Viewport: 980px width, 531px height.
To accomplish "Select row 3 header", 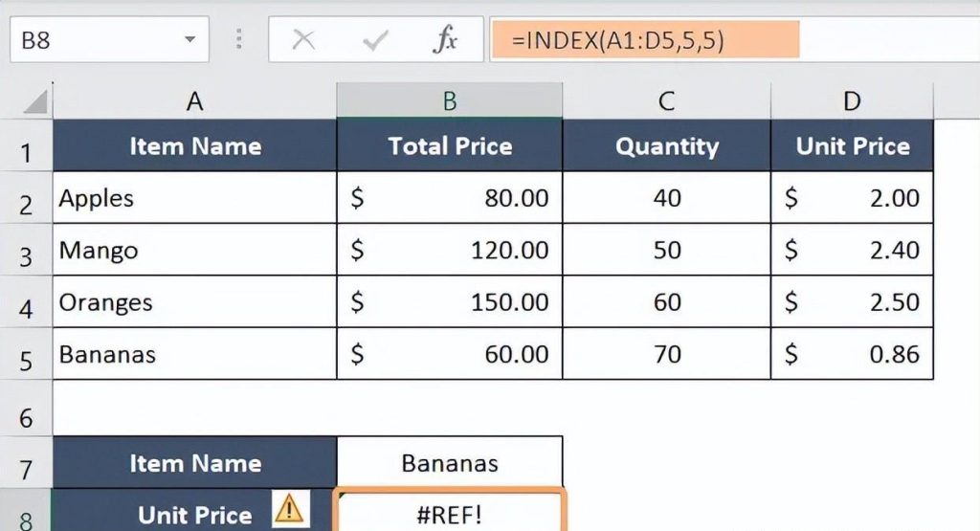I will (26, 255).
